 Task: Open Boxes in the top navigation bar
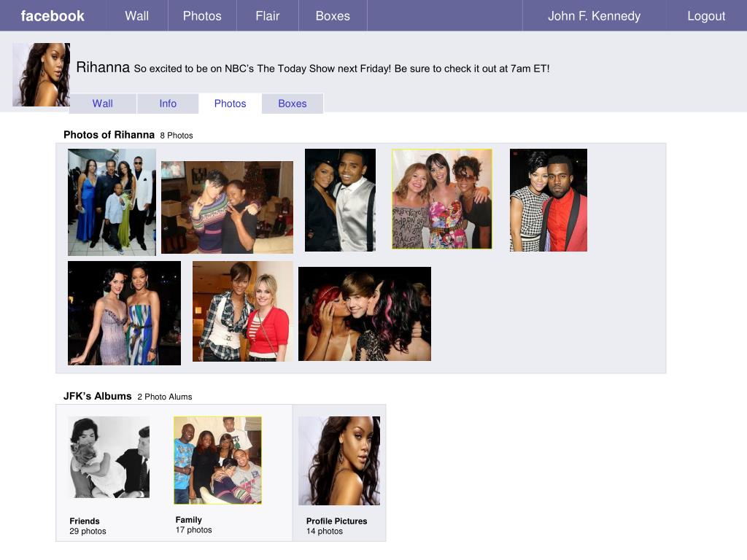point(333,16)
